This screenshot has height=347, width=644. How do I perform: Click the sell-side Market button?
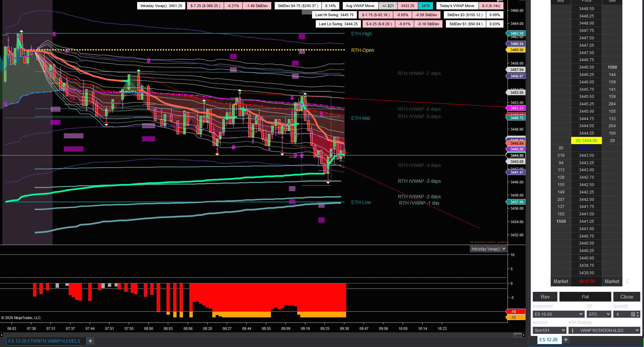612,281
